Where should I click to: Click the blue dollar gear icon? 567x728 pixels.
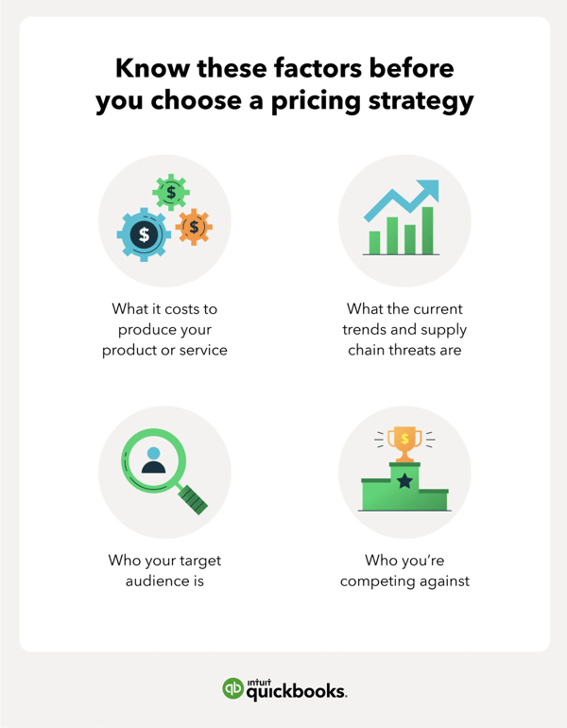coord(144,234)
